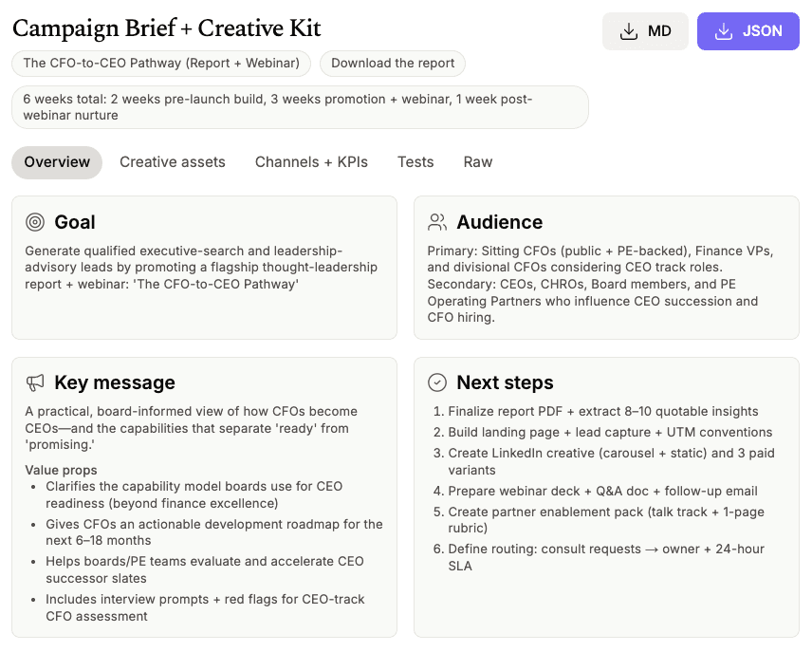Image resolution: width=812 pixels, height=652 pixels.
Task: Download the brief as JSON
Action: coord(748,31)
